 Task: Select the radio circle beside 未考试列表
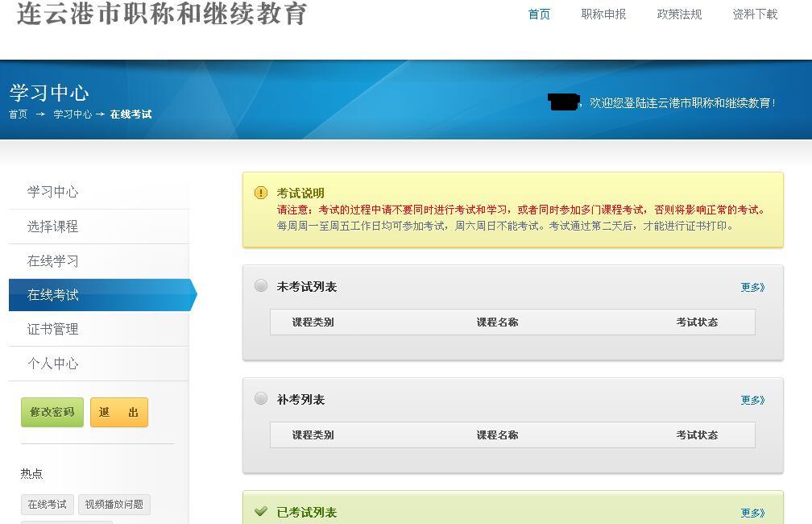(261, 285)
